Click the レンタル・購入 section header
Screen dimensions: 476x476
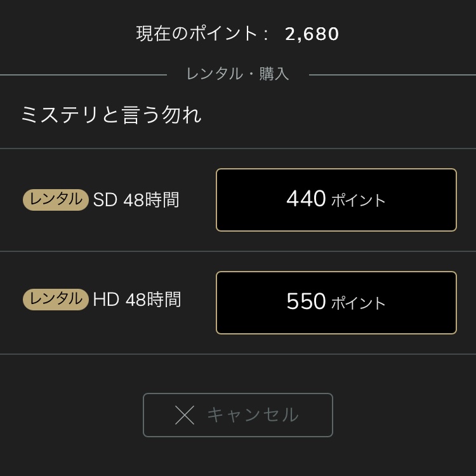pos(238,74)
